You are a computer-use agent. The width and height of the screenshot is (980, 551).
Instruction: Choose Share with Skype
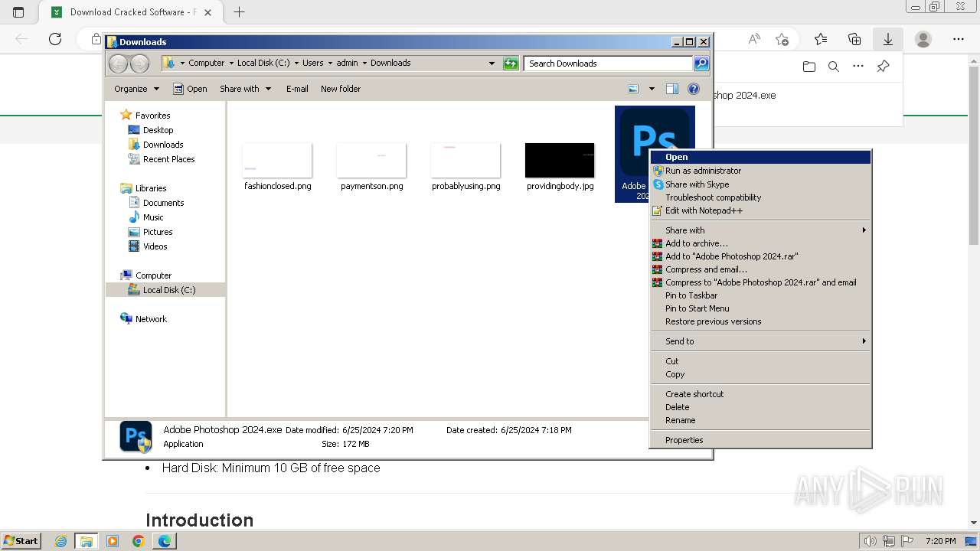pyautogui.click(x=760, y=184)
